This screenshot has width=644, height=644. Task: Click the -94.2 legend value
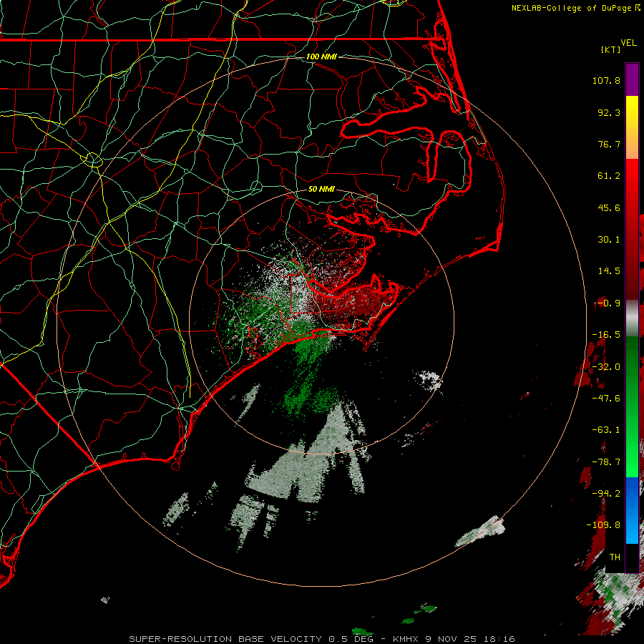(606, 493)
